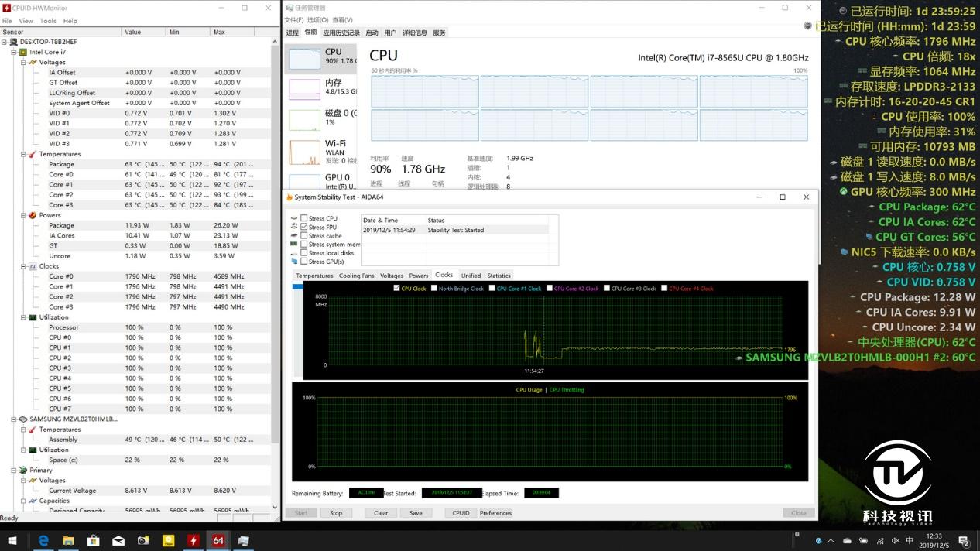Click the disk icon beside Stress local disks

294,253
